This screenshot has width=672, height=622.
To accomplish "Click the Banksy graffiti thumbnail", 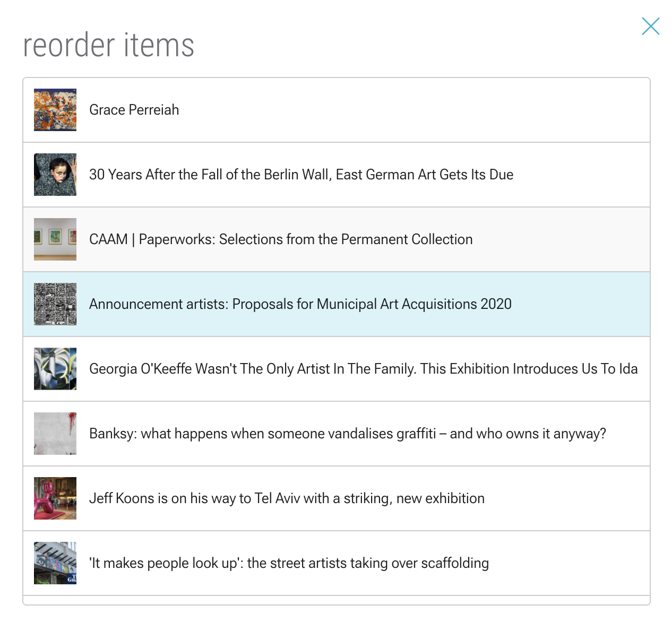I will tap(55, 434).
